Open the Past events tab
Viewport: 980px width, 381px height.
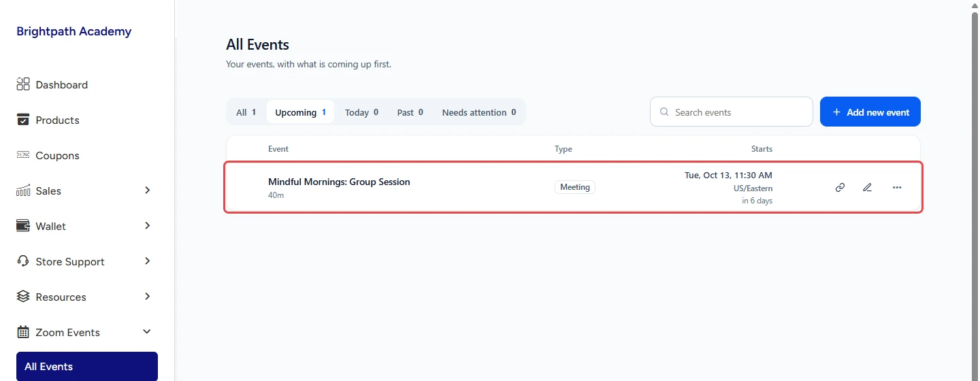[410, 112]
